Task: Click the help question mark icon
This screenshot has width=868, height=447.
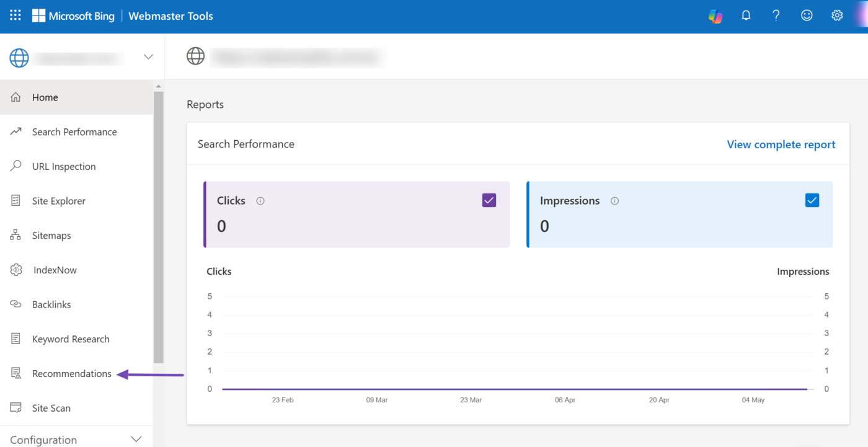Action: pyautogui.click(x=776, y=15)
